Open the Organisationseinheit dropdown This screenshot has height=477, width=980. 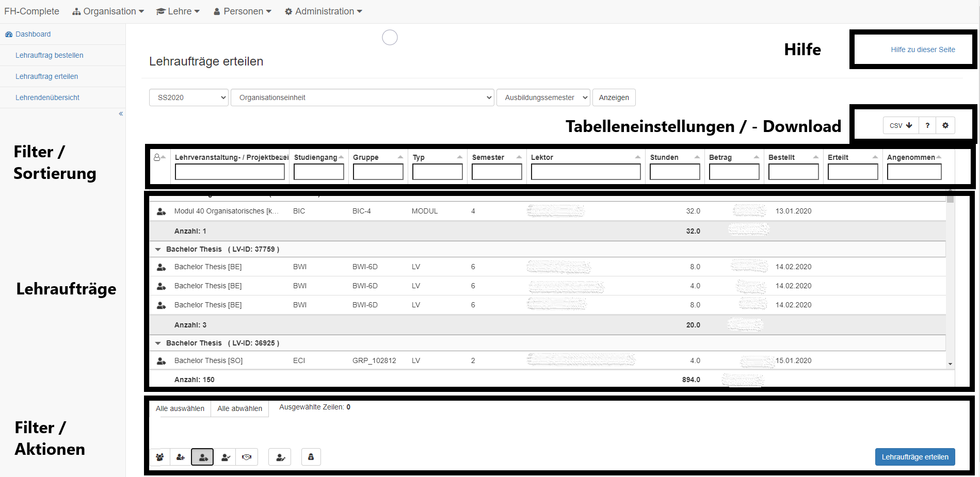(362, 97)
